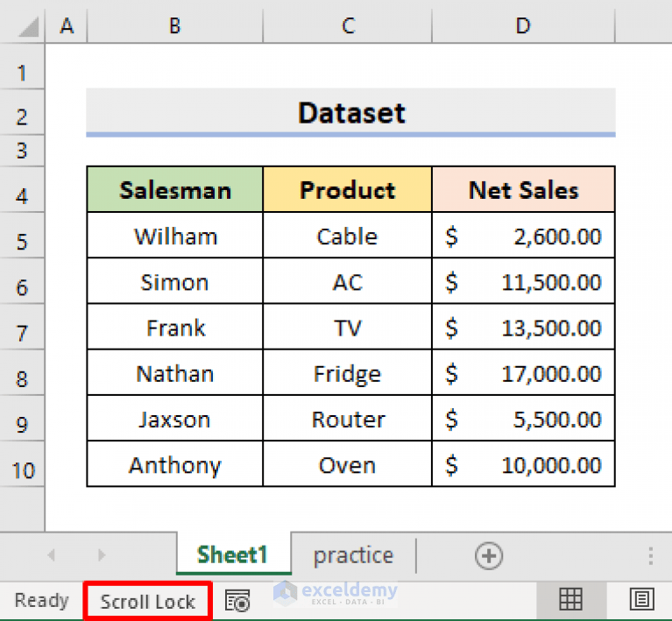
Task: Select the Wilham cell
Action: [175, 236]
